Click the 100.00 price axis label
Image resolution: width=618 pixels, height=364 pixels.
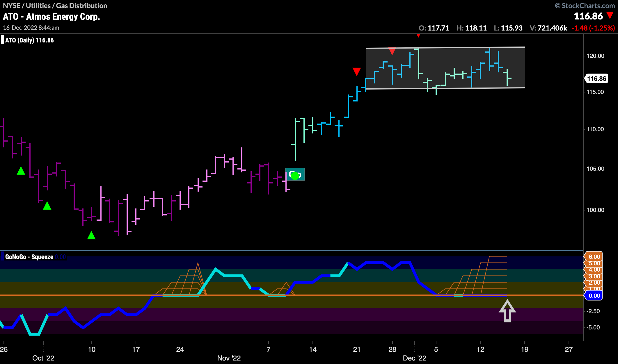(595, 210)
